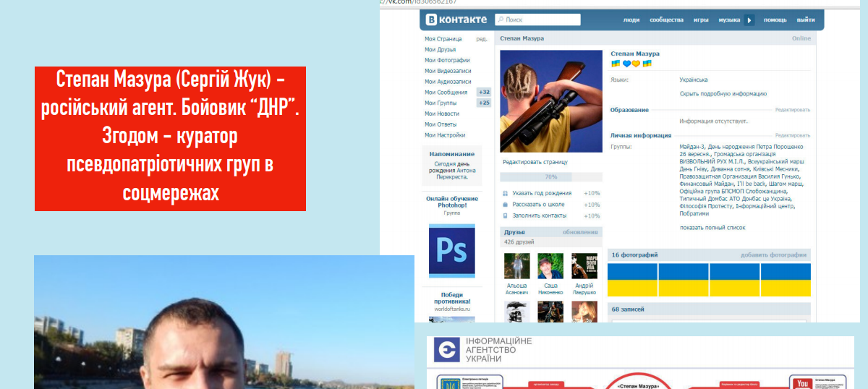The height and width of the screenshot is (389, 868).
Task: Click the ВКонтакте logo in header
Action: coord(456,20)
